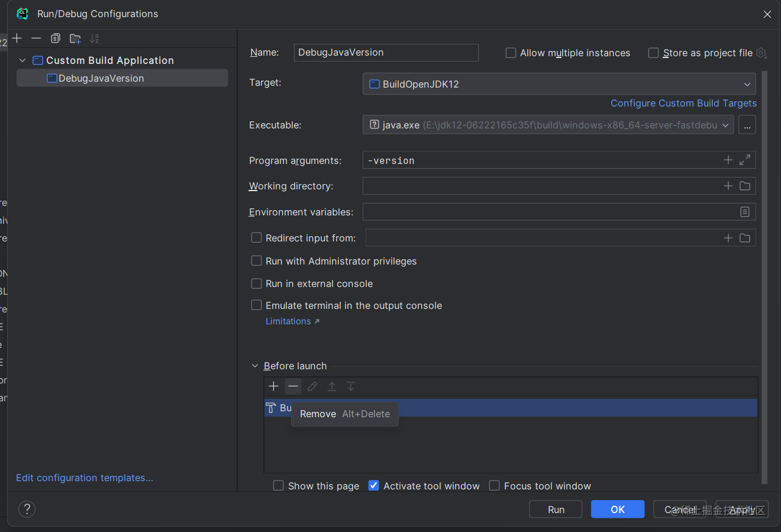Viewport: 781px width, 532px height.
Task: Click the Name input field
Action: 386,52
